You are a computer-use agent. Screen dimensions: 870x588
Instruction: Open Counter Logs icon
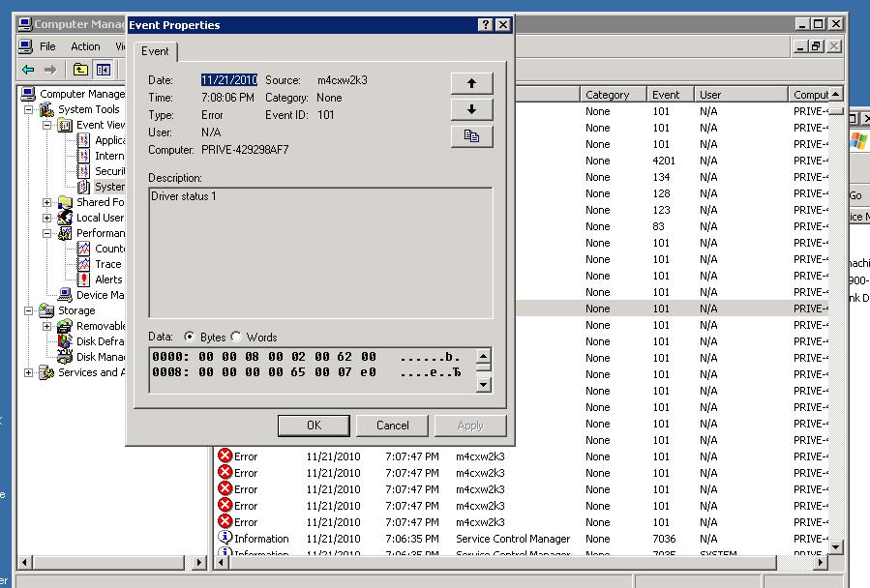[x=84, y=249]
